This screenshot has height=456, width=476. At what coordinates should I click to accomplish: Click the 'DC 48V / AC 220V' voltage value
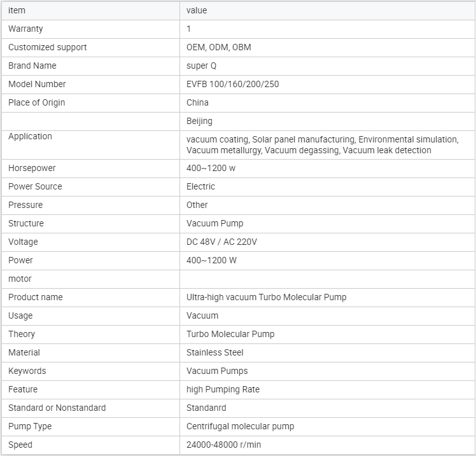coord(221,242)
